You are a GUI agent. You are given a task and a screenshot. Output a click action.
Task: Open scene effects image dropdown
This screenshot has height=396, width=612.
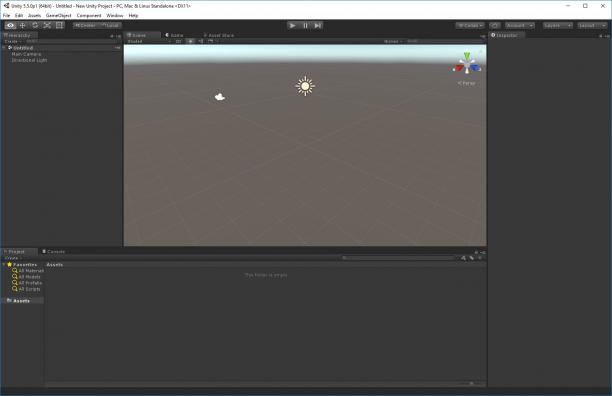point(212,41)
